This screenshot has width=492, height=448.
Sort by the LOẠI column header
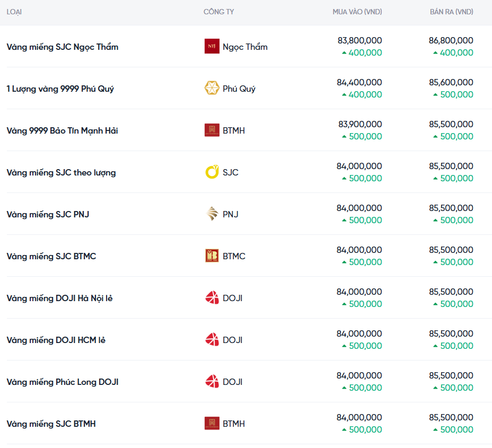(x=14, y=12)
